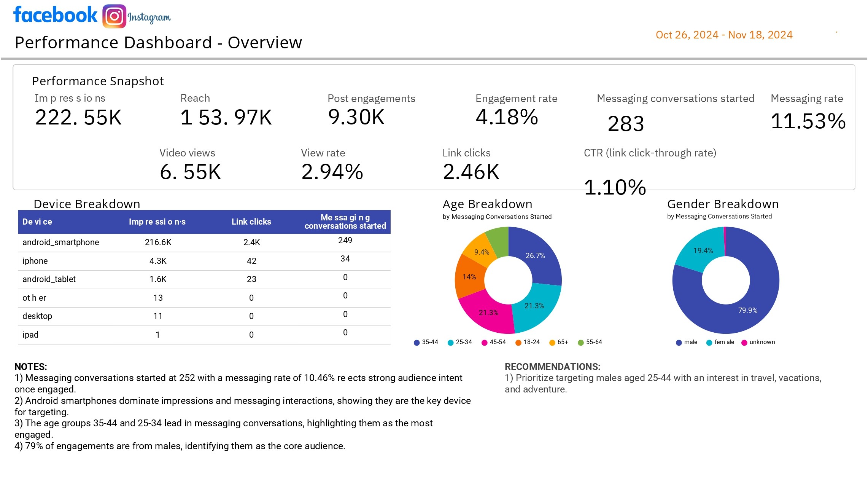868x488 pixels.
Task: Click the 55-64 age legend dot
Action: [x=580, y=343]
